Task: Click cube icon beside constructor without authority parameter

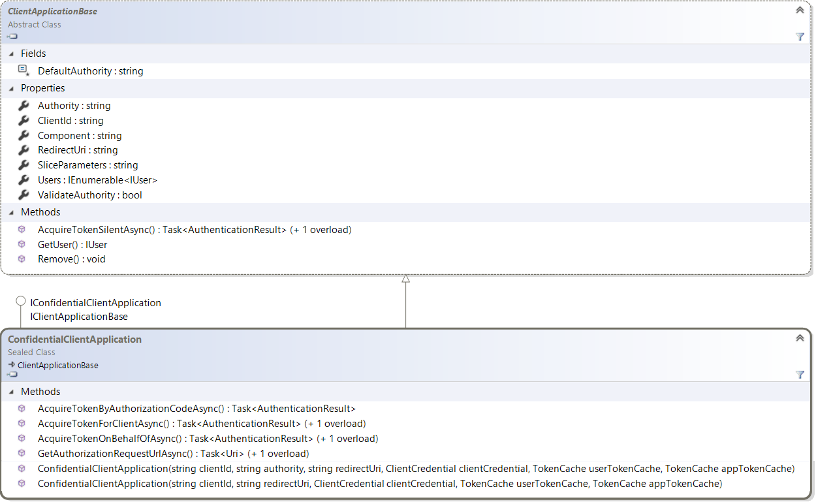Action: [22, 483]
